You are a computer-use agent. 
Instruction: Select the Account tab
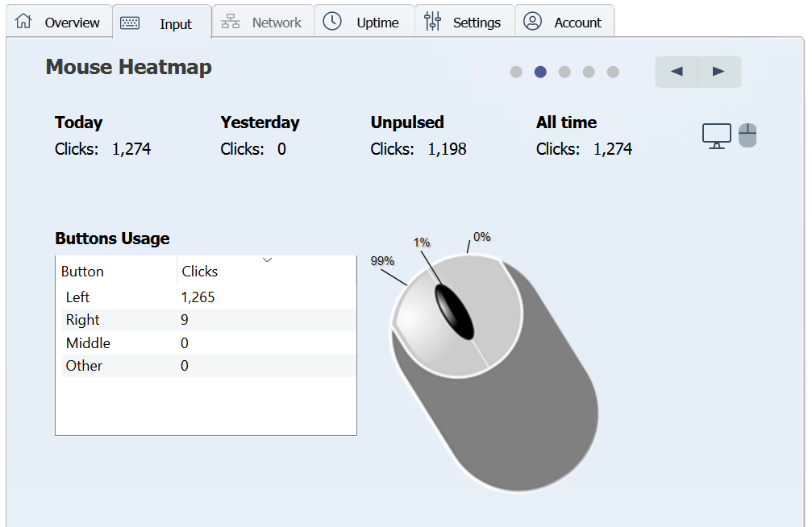pyautogui.click(x=564, y=22)
